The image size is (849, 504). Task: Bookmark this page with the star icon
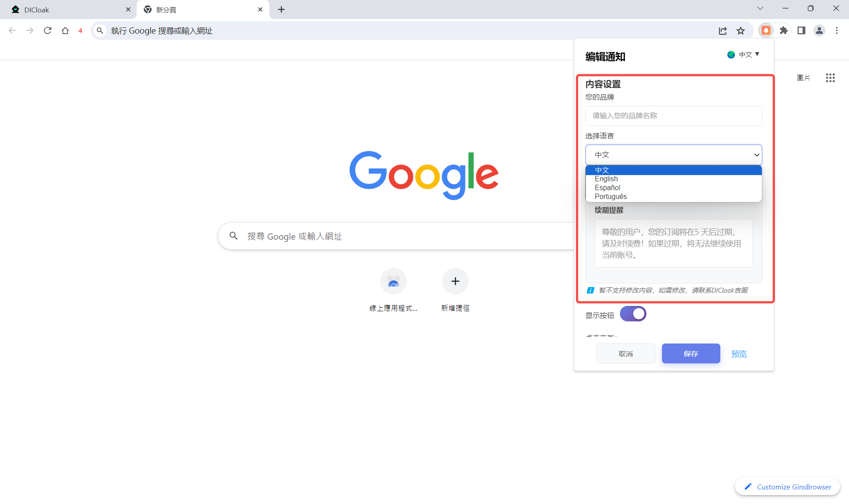point(741,31)
